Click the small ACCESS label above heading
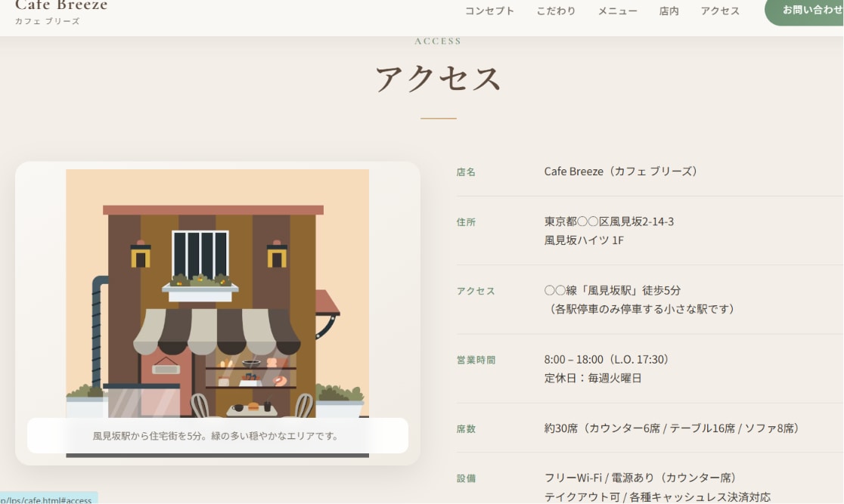This screenshot has height=504, width=844. [x=438, y=41]
